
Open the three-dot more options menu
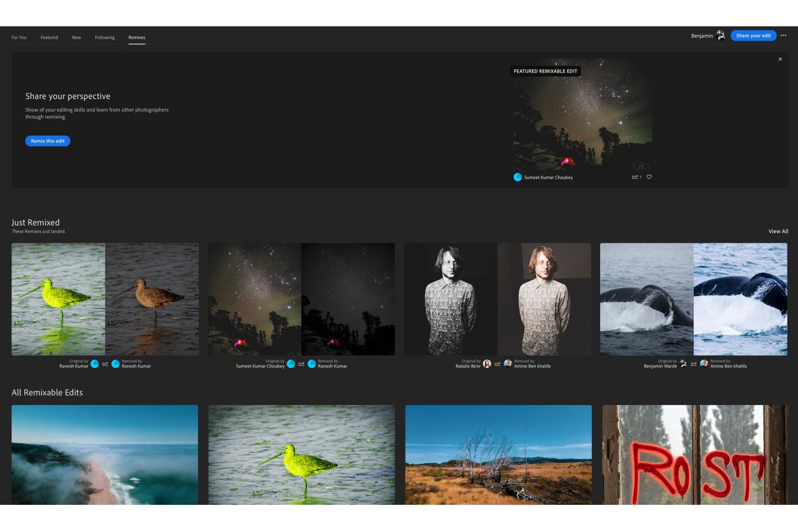coord(783,35)
